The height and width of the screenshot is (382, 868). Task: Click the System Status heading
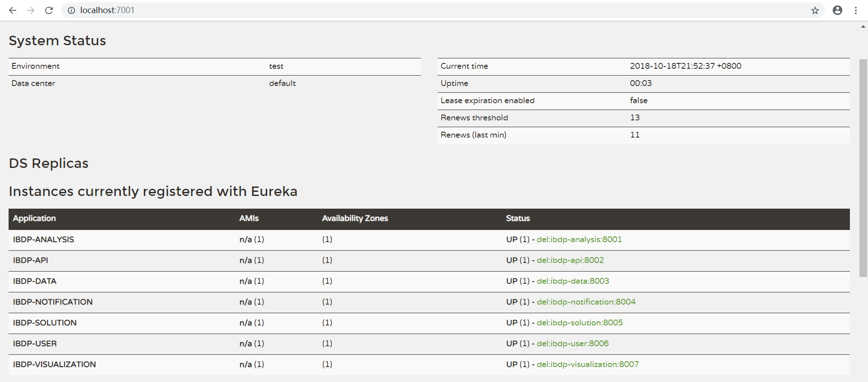coord(57,41)
